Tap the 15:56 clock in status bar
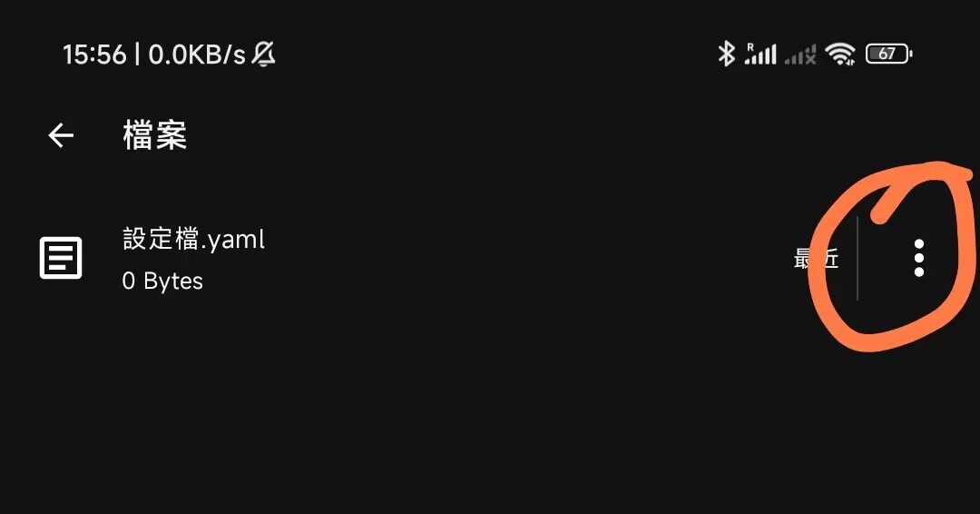 pyautogui.click(x=94, y=54)
